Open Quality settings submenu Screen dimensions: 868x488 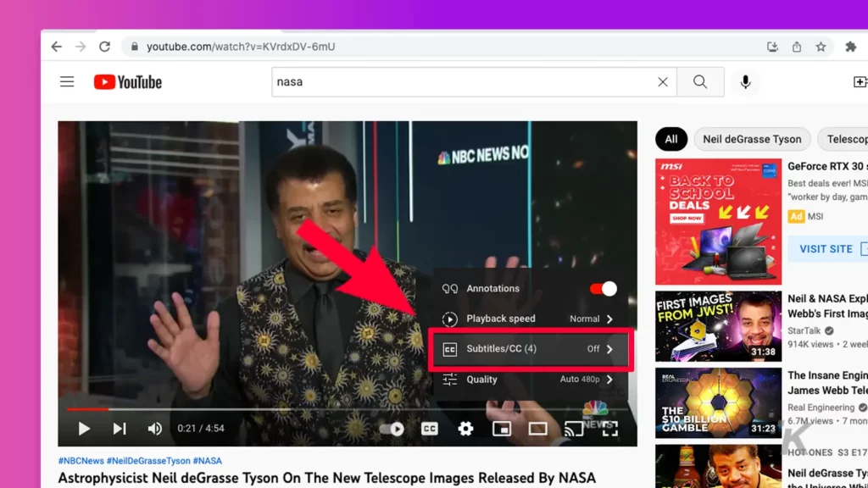pyautogui.click(x=529, y=380)
